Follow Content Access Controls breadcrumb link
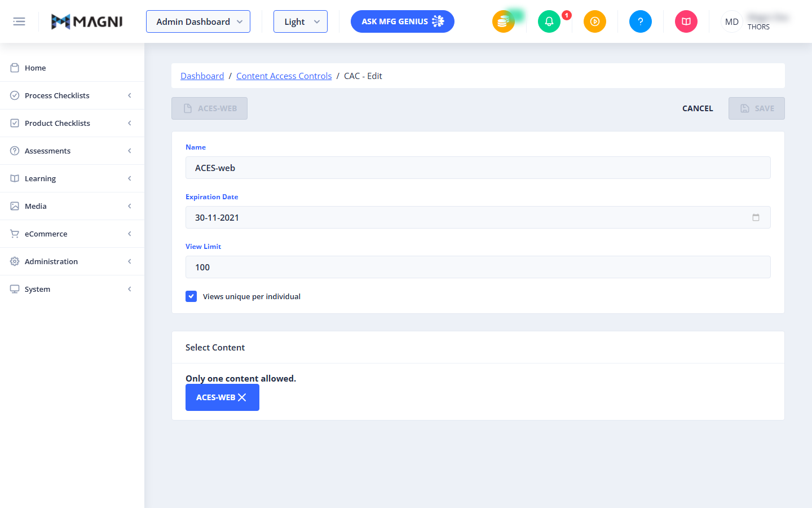 (x=284, y=76)
